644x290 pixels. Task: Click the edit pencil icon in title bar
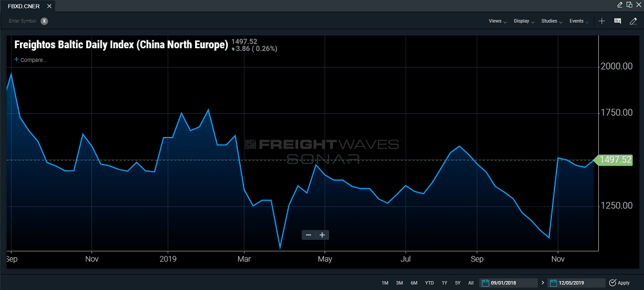(x=620, y=5)
